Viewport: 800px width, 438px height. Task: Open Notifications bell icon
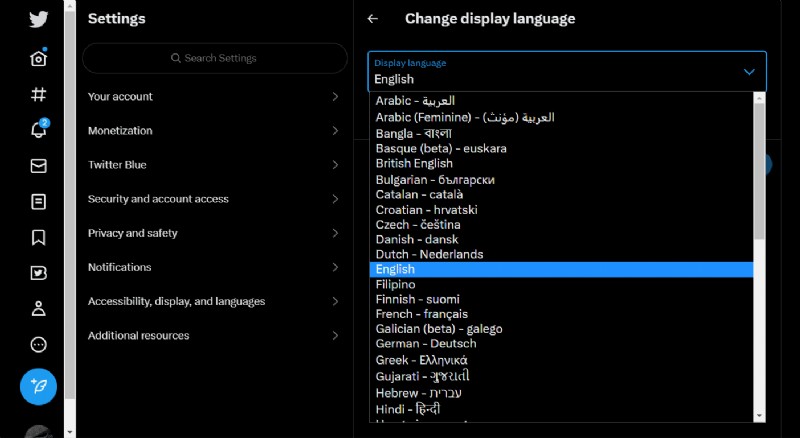(x=38, y=129)
